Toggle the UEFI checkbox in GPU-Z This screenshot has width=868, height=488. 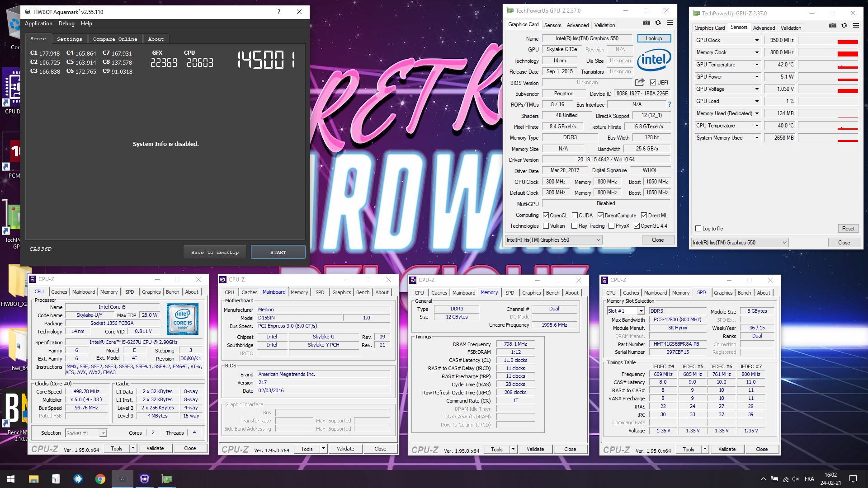[x=653, y=82]
